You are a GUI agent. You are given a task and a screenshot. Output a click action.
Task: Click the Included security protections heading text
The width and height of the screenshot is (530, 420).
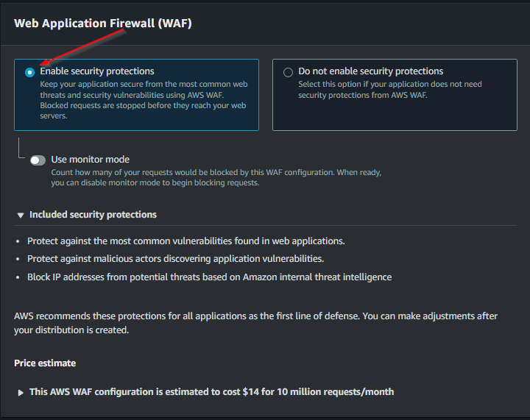coord(93,215)
